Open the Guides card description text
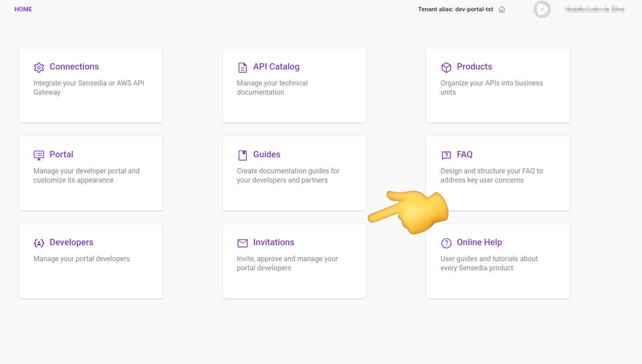 [288, 175]
